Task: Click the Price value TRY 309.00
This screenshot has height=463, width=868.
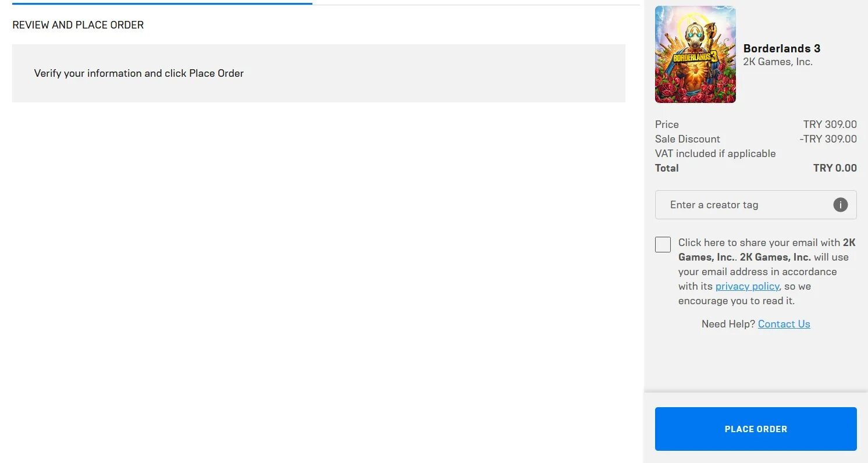Action: coord(830,124)
